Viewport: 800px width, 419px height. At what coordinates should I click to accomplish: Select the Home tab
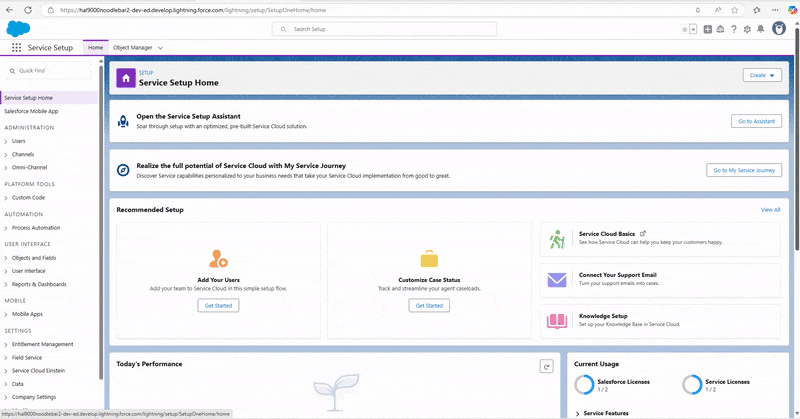[x=95, y=47]
